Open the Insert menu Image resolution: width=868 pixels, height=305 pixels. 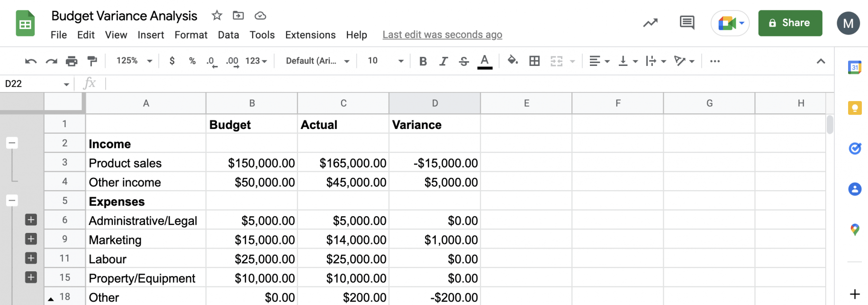[x=151, y=35]
